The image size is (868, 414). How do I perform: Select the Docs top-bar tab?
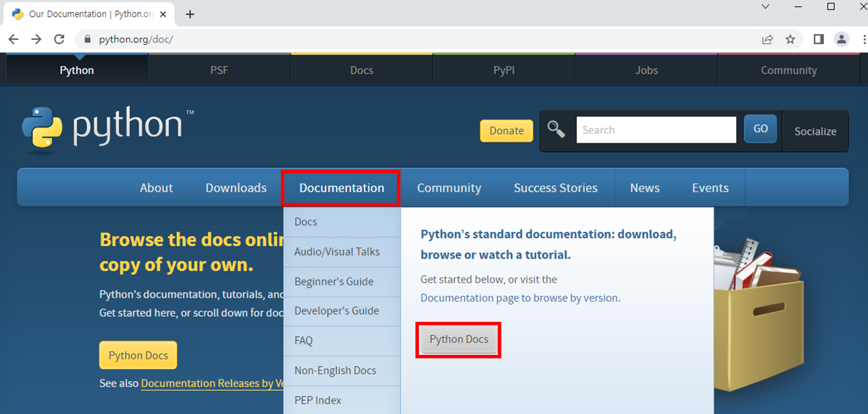tap(361, 70)
